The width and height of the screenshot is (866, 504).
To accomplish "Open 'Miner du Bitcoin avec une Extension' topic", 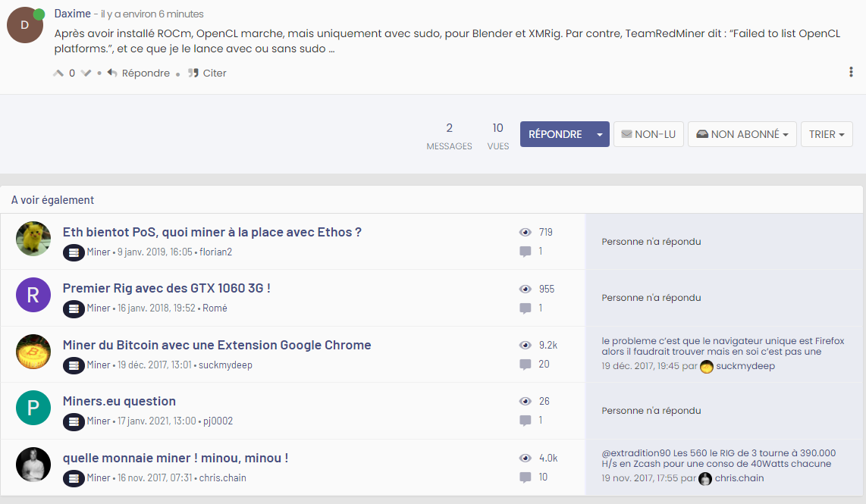I will 217,345.
